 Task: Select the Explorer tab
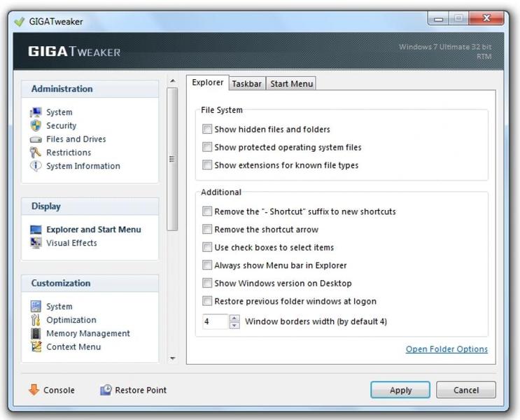point(208,83)
